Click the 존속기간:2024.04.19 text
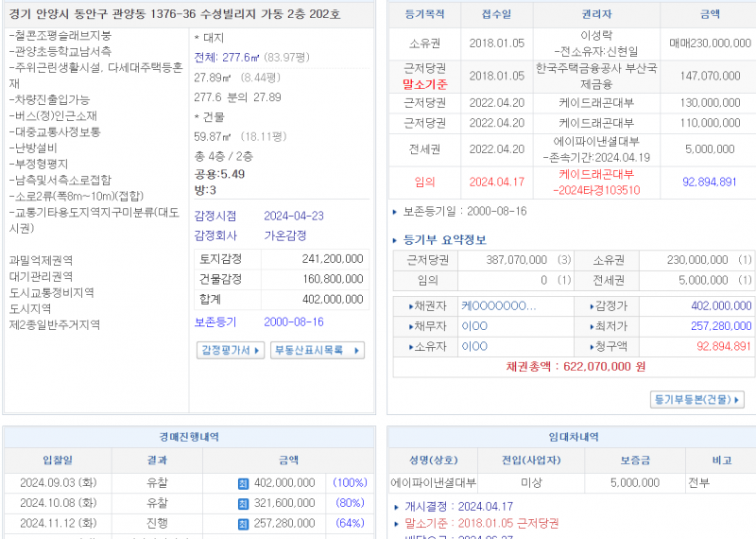 (x=599, y=158)
